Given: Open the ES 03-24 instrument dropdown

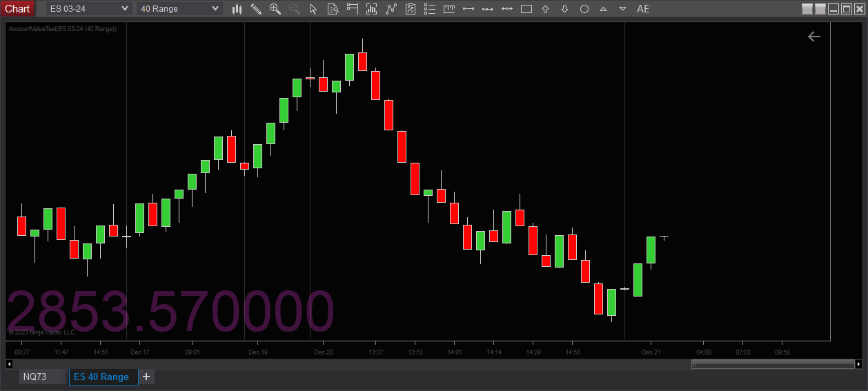Looking at the screenshot, I should click(88, 8).
